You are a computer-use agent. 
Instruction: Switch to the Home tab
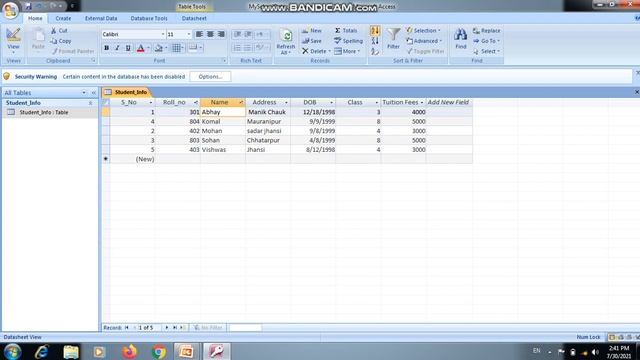(35, 18)
